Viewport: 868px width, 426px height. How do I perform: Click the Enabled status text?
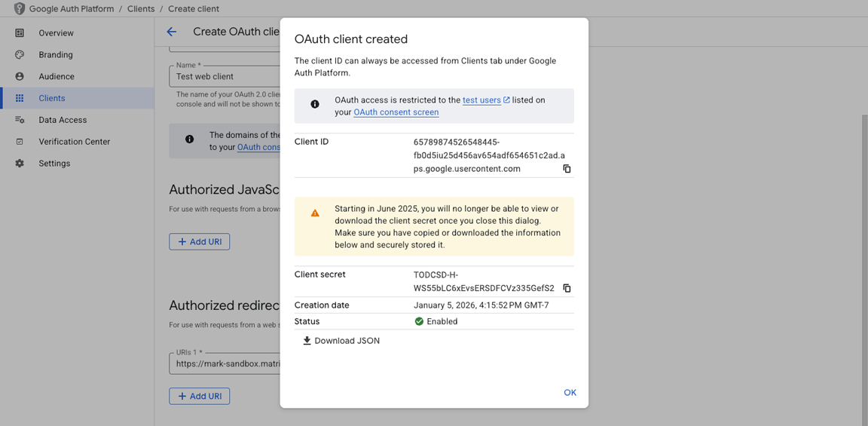click(442, 321)
